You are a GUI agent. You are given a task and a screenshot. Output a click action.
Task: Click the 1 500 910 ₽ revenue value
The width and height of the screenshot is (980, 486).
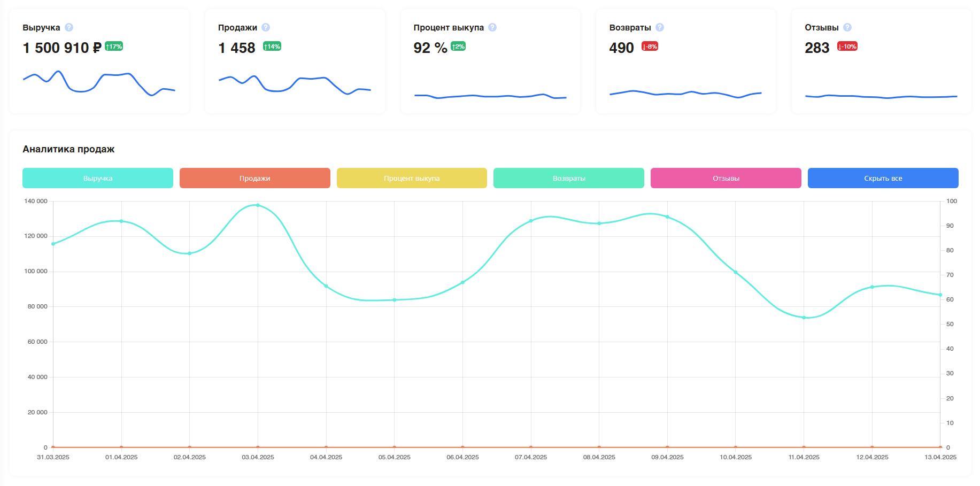click(62, 48)
